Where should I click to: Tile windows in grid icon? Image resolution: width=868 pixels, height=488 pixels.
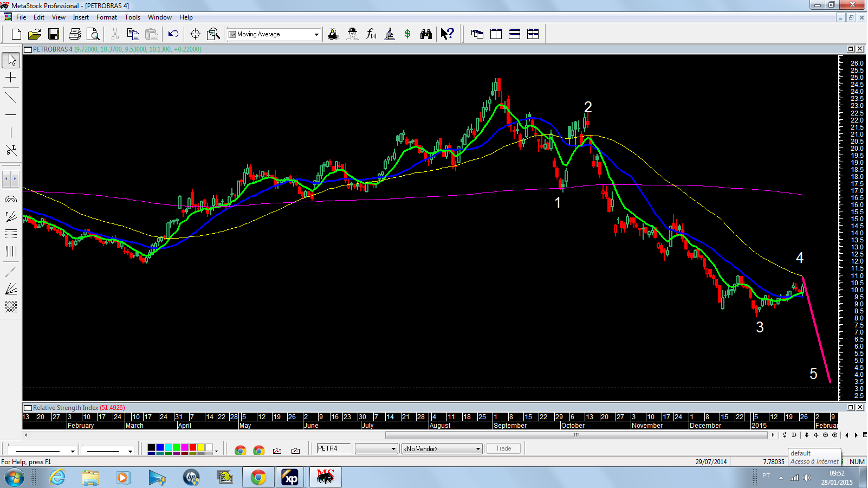coord(533,34)
